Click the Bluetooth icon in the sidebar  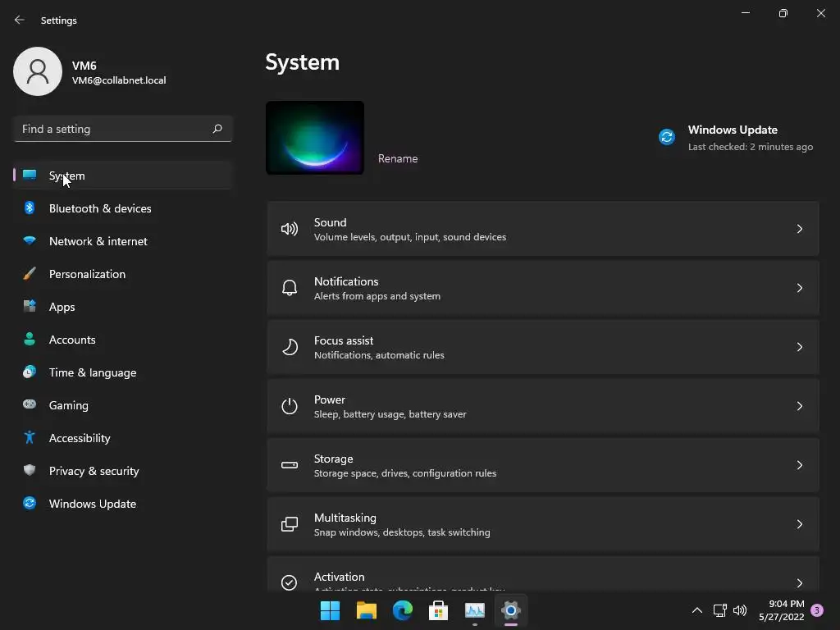point(30,208)
